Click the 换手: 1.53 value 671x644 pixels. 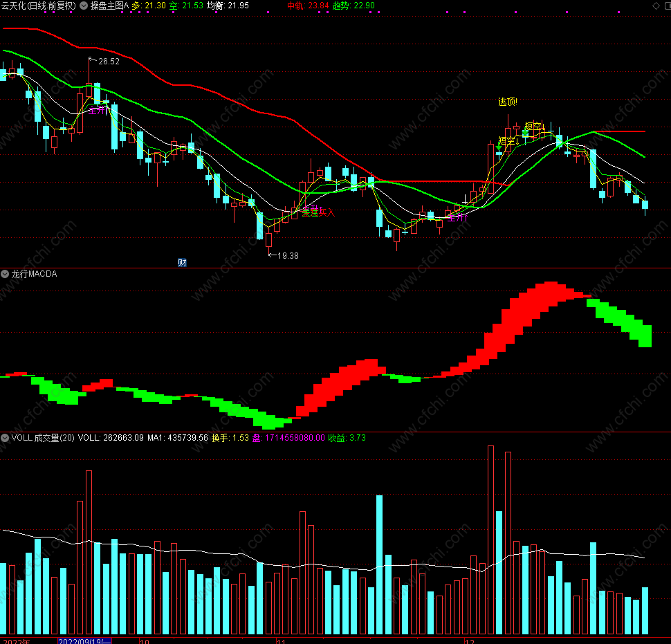[230, 438]
